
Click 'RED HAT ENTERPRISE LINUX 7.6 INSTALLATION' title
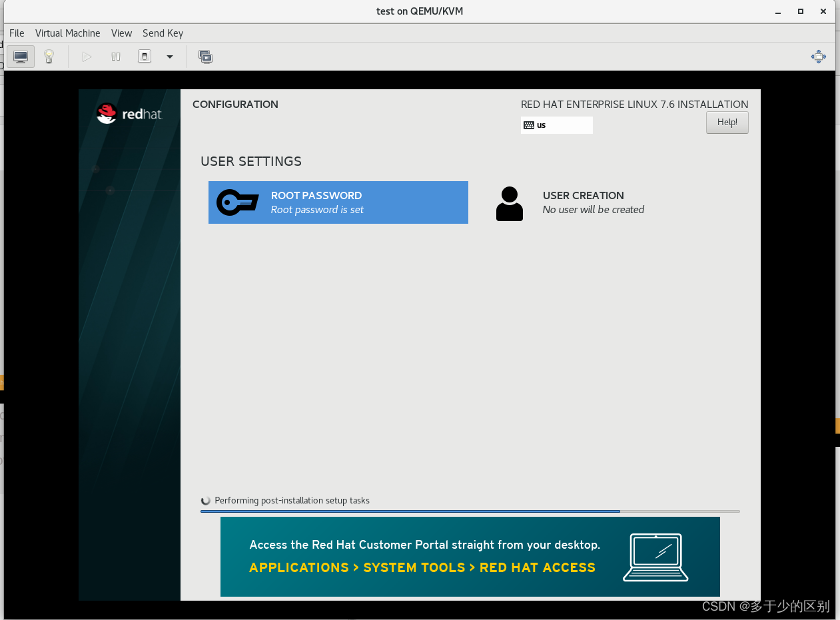[x=635, y=105]
